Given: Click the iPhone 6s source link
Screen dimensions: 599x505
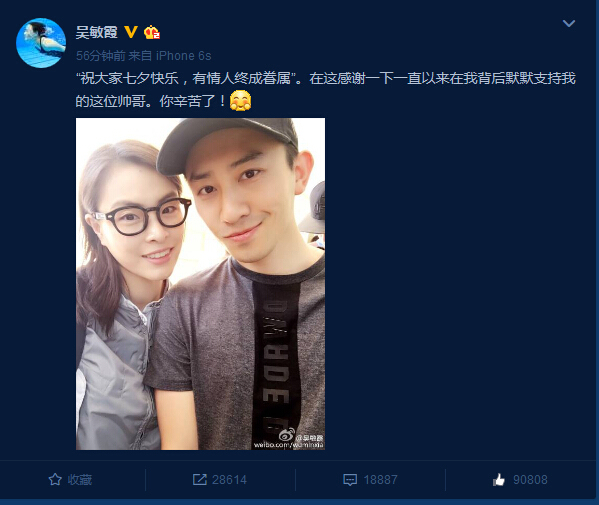Looking at the screenshot, I should coord(183,56).
